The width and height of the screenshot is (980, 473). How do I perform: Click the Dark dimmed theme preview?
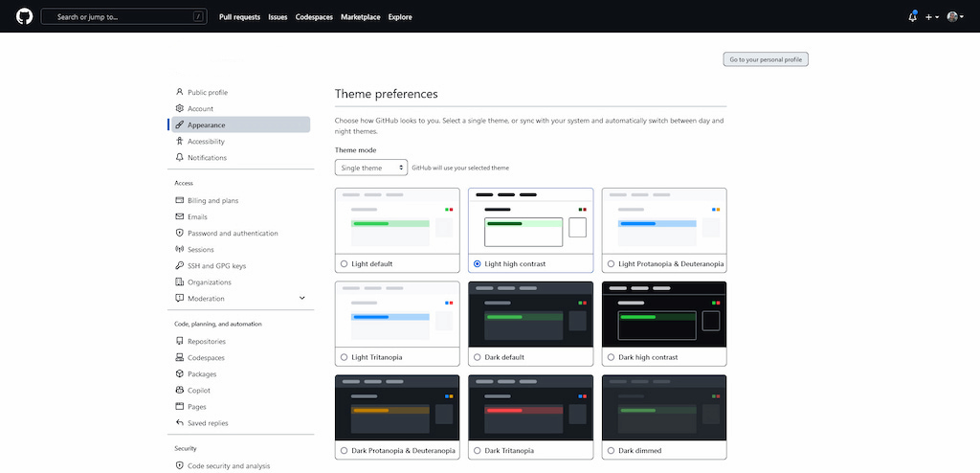(x=664, y=407)
